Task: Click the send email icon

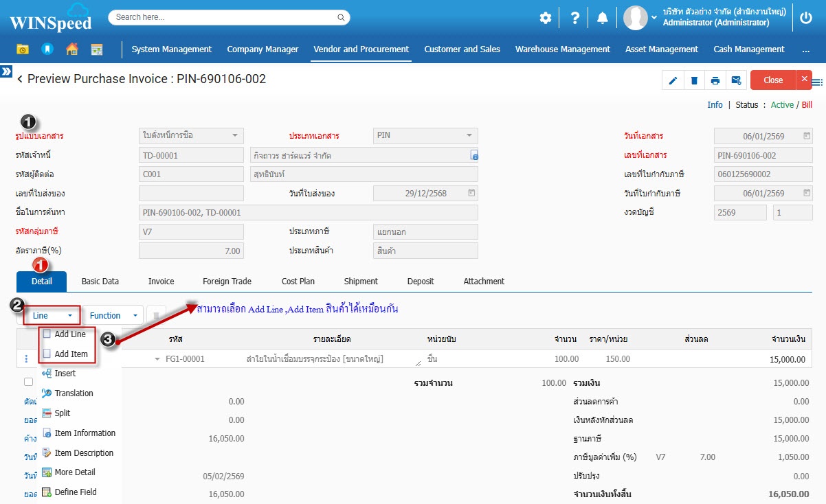Action: pos(736,80)
